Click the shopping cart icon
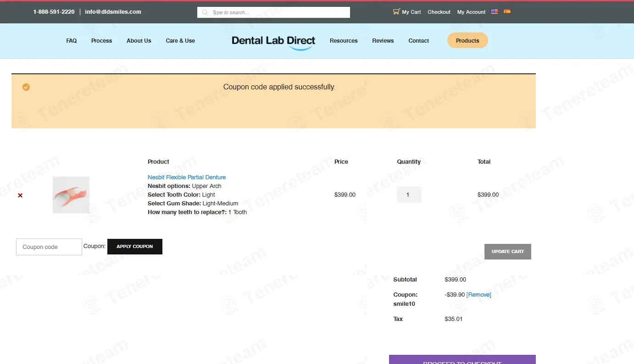This screenshot has width=634, height=364. click(396, 12)
